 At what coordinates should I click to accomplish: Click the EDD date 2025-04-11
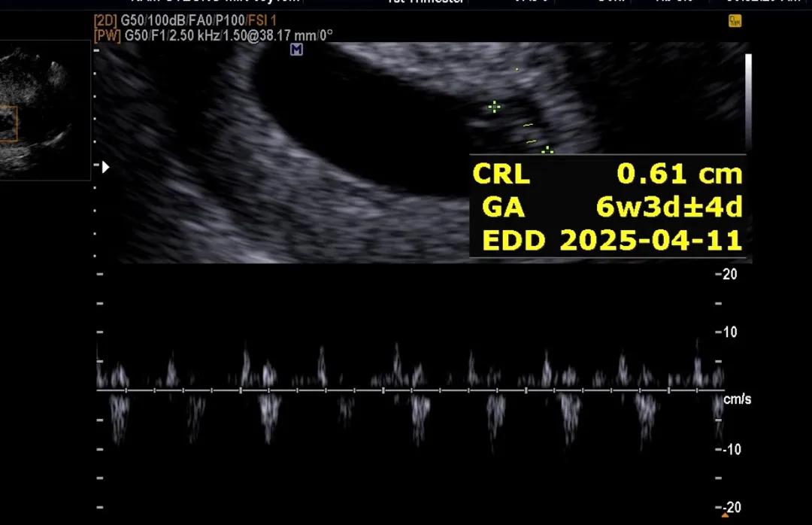coord(651,241)
